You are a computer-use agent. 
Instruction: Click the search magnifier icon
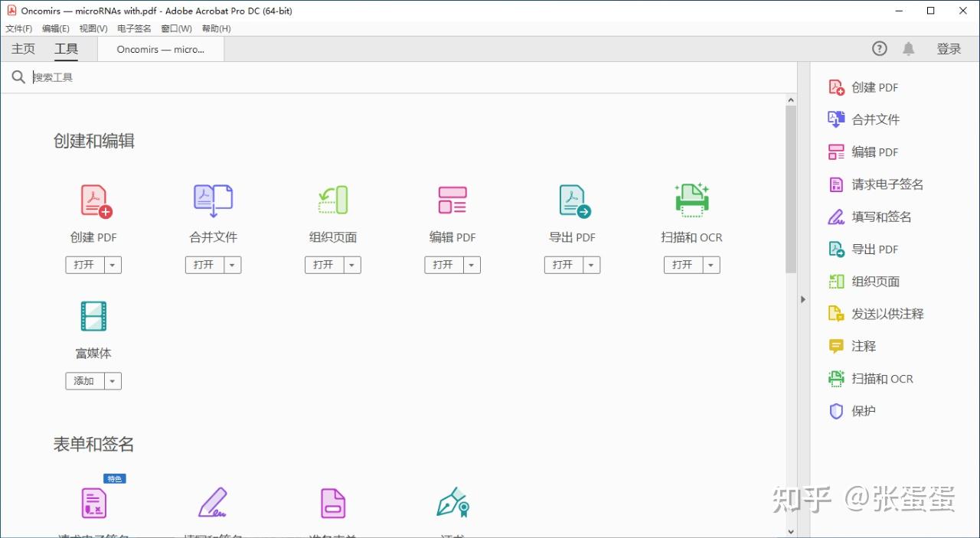coord(18,77)
